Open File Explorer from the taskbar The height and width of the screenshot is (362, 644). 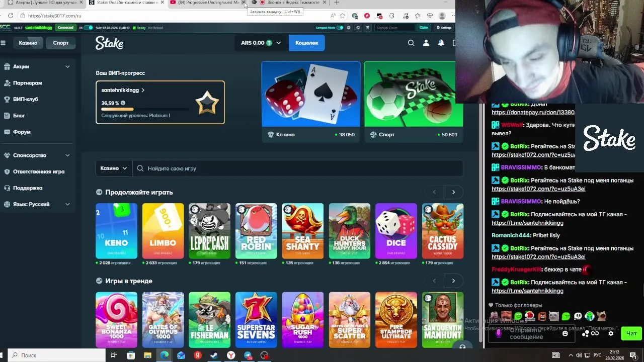[x=147, y=355]
